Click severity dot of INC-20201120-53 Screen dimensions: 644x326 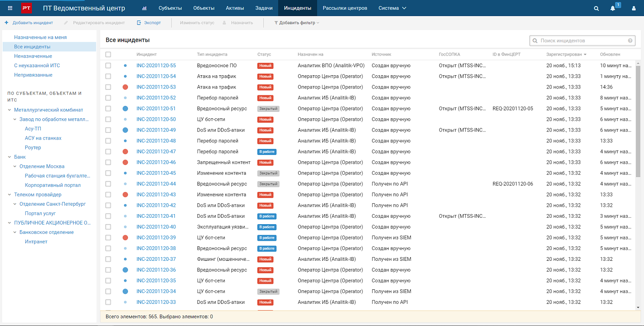[125, 87]
